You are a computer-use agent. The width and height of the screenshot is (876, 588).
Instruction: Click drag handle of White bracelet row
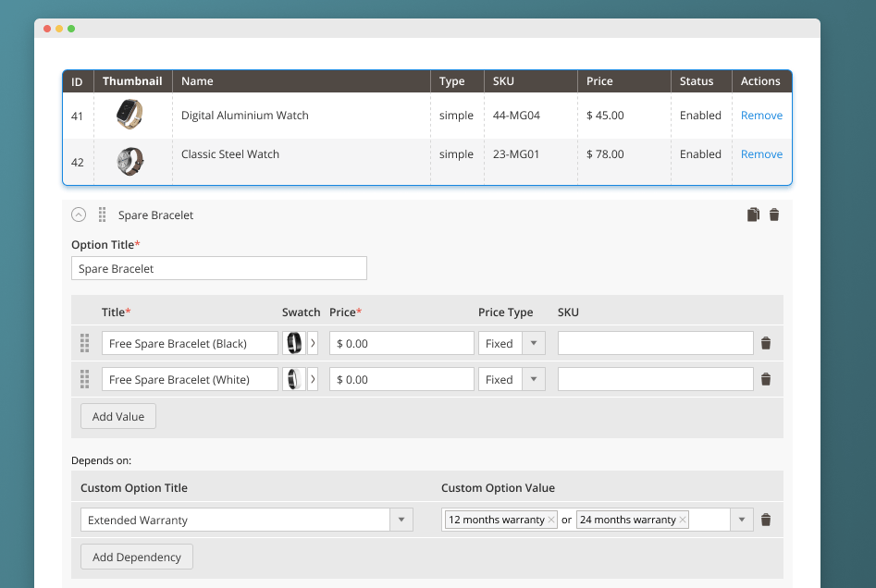[85, 379]
